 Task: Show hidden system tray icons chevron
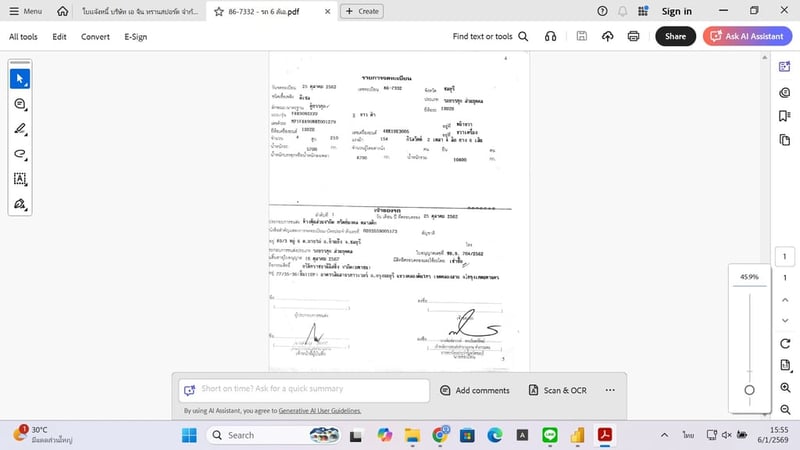[x=665, y=435]
